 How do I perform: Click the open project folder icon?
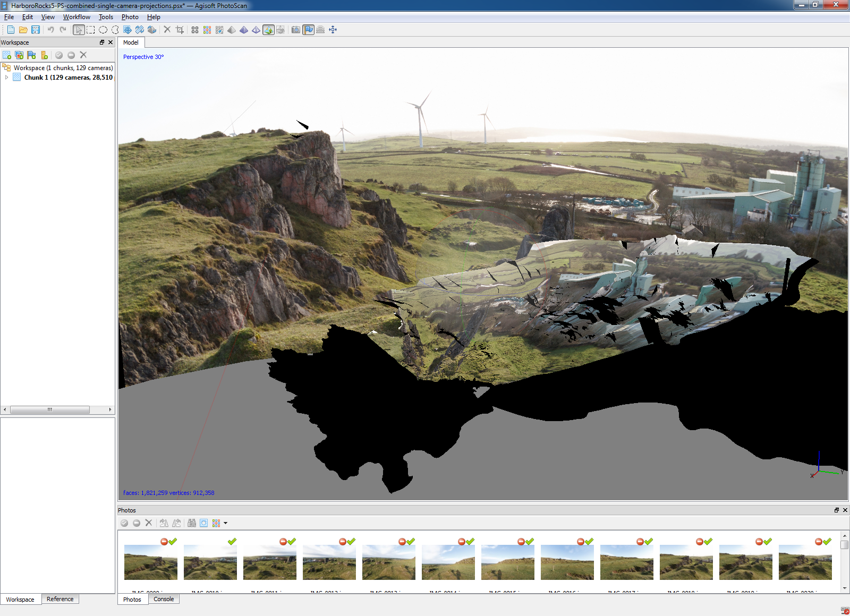coord(23,30)
